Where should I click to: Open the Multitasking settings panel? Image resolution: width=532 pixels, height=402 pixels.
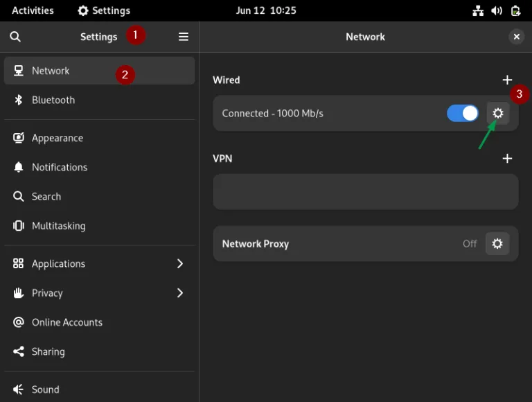(99, 226)
